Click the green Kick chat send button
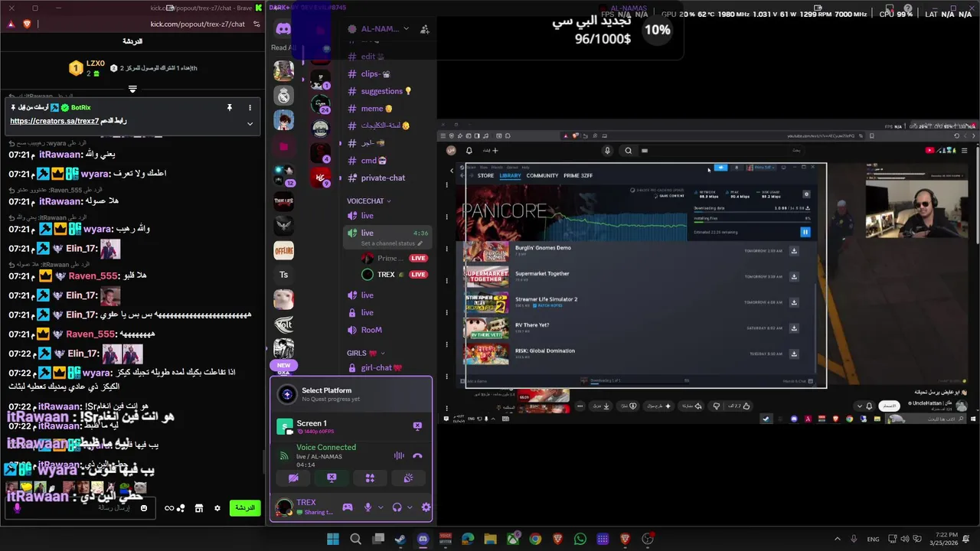 click(x=245, y=508)
